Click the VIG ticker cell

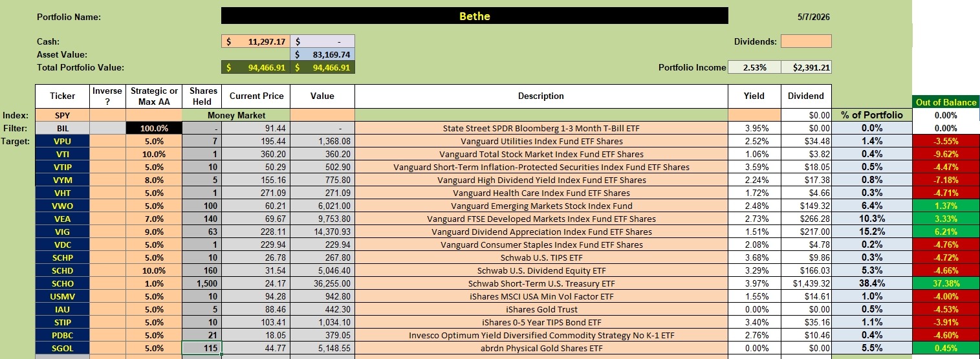coord(63,232)
